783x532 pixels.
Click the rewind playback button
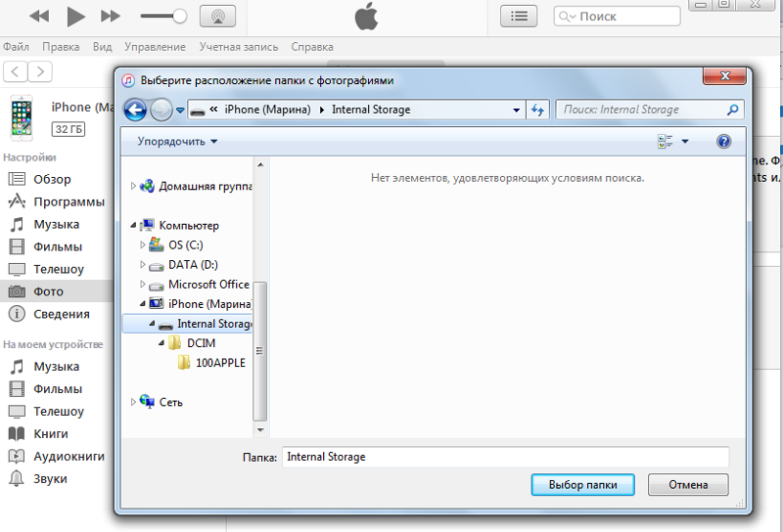pos(39,17)
